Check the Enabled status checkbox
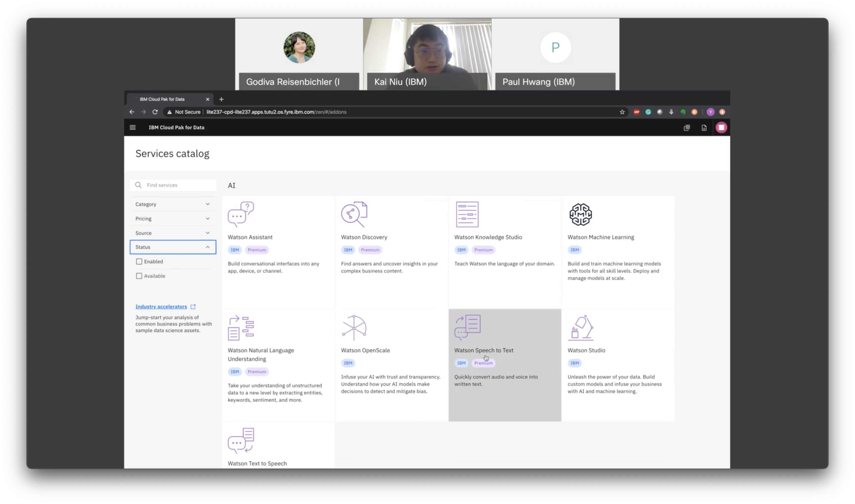The height and width of the screenshot is (504, 855). click(139, 262)
